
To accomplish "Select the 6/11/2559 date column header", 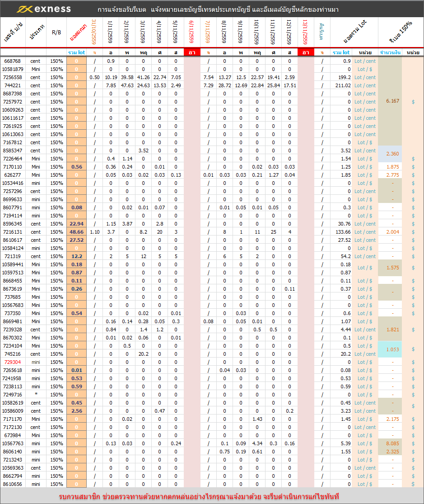I will (x=192, y=32).
